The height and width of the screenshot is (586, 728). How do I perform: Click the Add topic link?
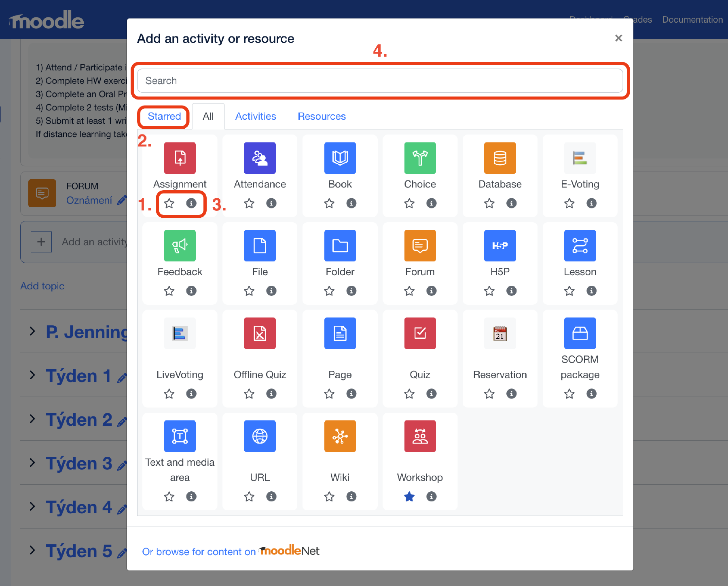click(42, 286)
